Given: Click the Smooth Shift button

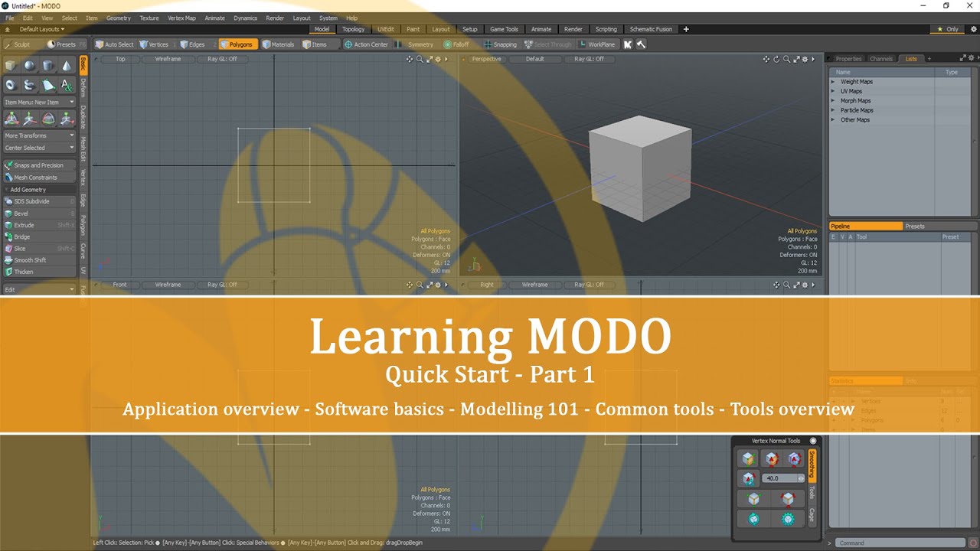Looking at the screenshot, I should 39,260.
